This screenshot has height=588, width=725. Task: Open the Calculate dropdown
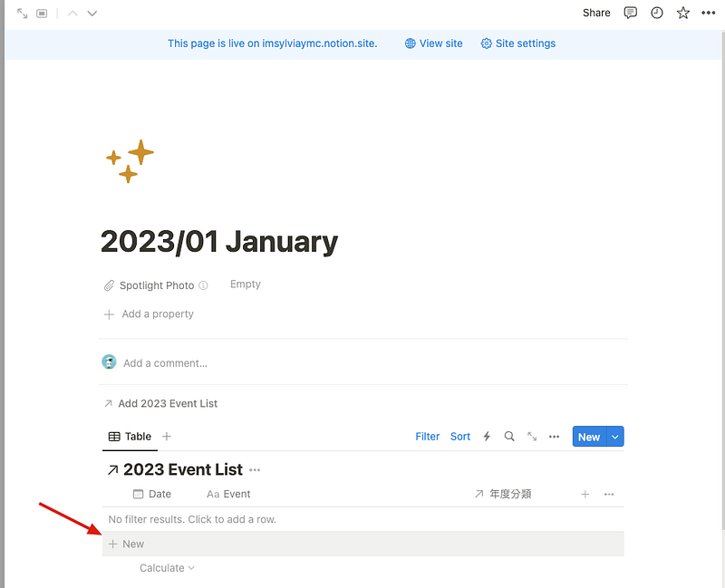[x=167, y=568]
